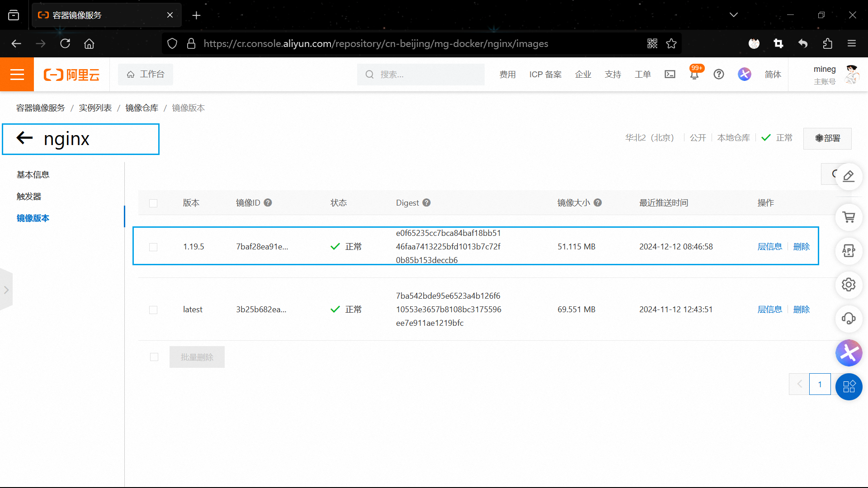The image size is (868, 488).
Task: View 层信息 for the latest version
Action: click(770, 310)
